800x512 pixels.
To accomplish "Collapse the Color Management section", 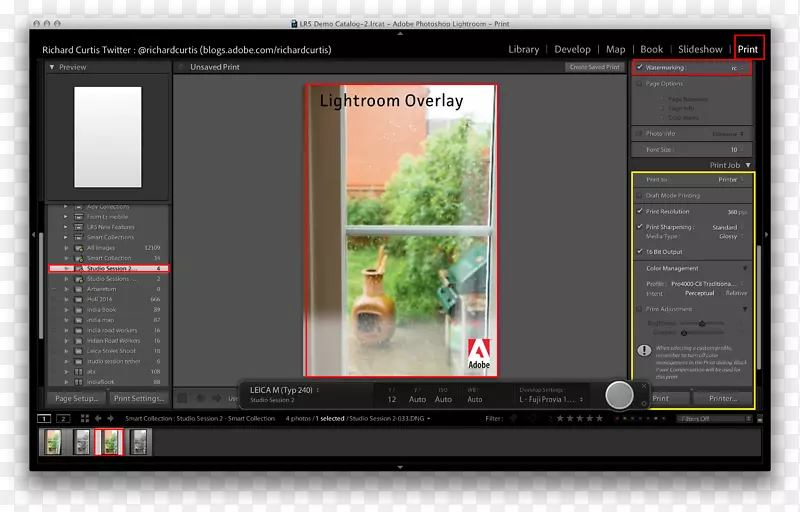I will (x=745, y=268).
